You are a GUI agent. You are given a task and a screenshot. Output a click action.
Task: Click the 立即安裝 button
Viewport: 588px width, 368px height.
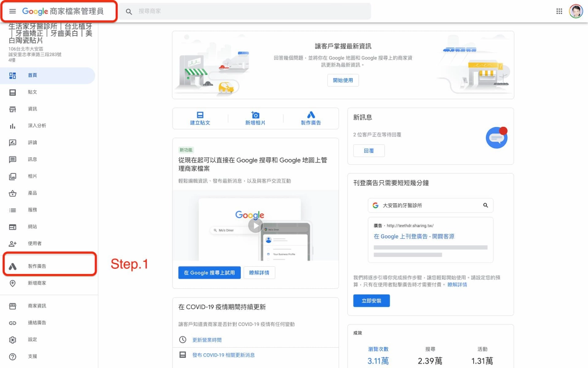[x=372, y=301]
